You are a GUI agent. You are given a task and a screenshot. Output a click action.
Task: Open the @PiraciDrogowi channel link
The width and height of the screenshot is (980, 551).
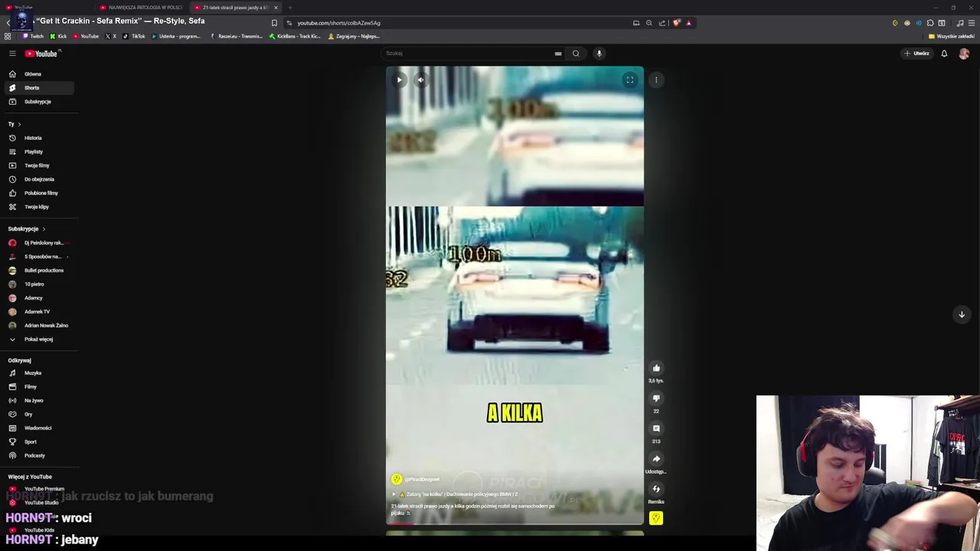click(x=422, y=479)
